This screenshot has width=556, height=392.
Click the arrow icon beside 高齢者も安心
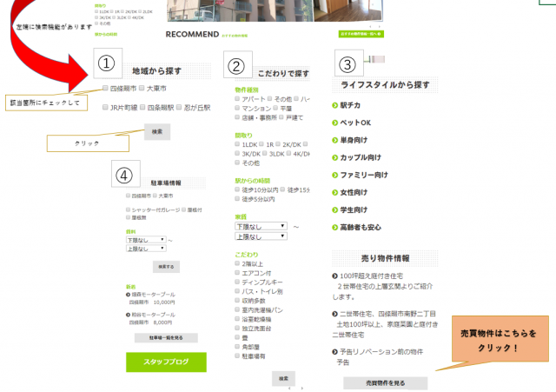tap(335, 228)
